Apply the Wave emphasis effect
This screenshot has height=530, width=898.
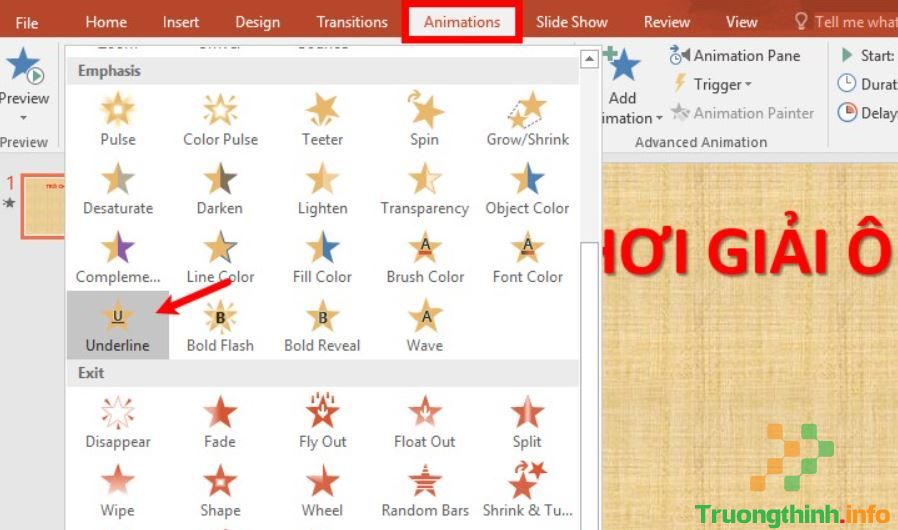tap(424, 325)
